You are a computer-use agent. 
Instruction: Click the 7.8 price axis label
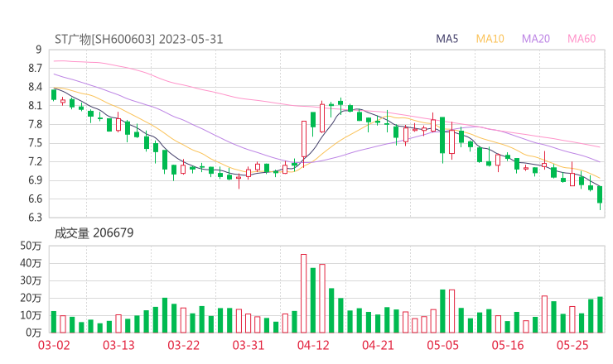(35, 124)
